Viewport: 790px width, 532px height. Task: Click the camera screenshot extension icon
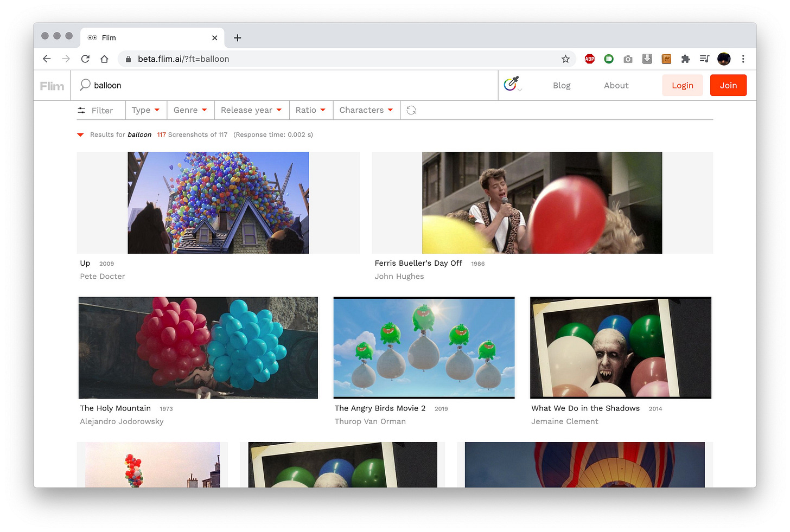pyautogui.click(x=628, y=59)
